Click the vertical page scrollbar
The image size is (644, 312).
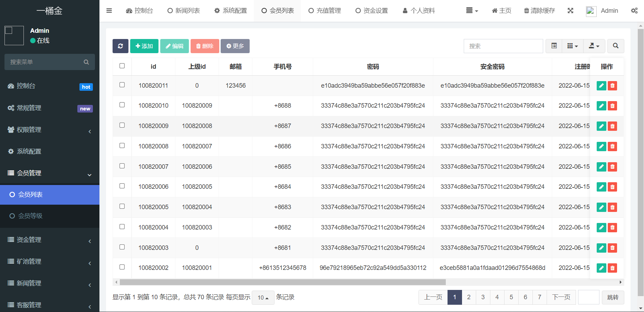[x=641, y=162]
